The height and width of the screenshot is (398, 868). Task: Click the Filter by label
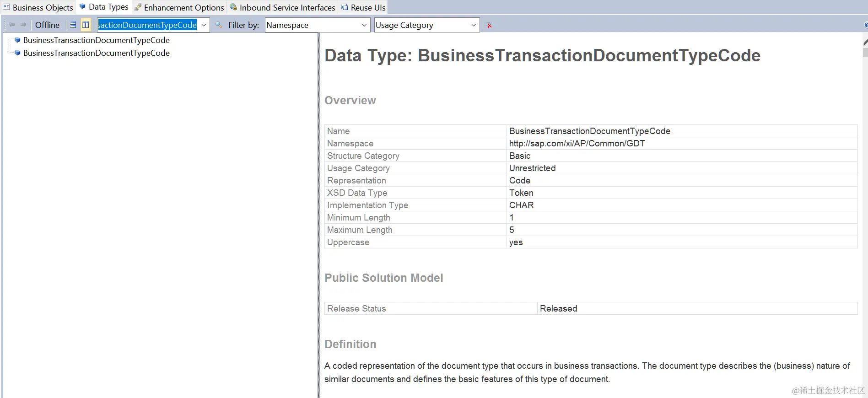(243, 25)
